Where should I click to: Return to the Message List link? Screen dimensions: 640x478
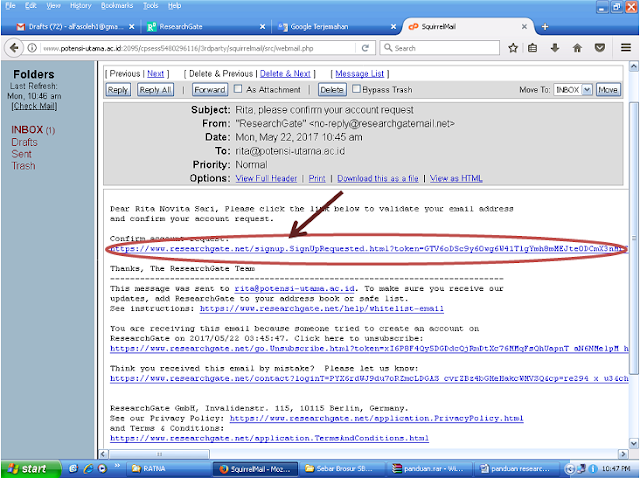click(360, 74)
